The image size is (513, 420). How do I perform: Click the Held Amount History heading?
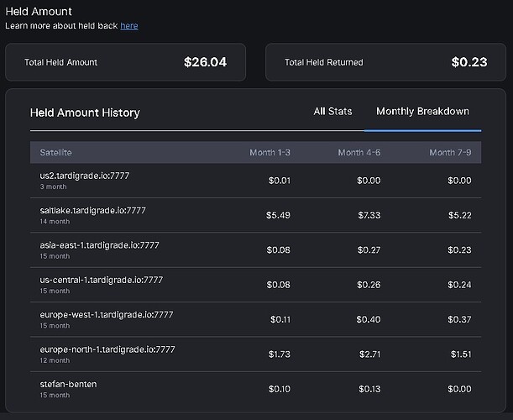[85, 113]
